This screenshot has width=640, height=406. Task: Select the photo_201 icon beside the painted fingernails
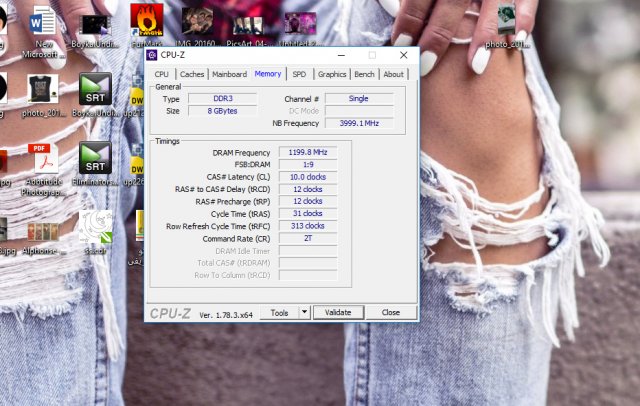pyautogui.click(x=506, y=19)
